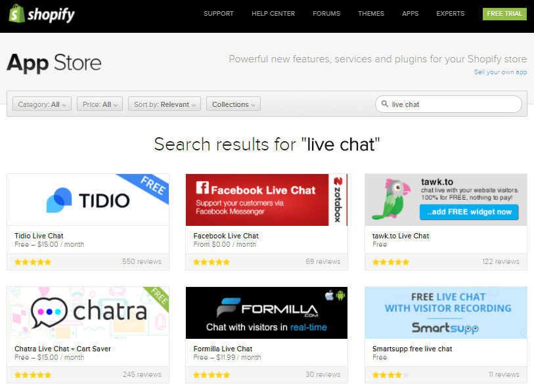534x392 pixels.
Task: Click the Chatra star rating
Action: point(33,375)
